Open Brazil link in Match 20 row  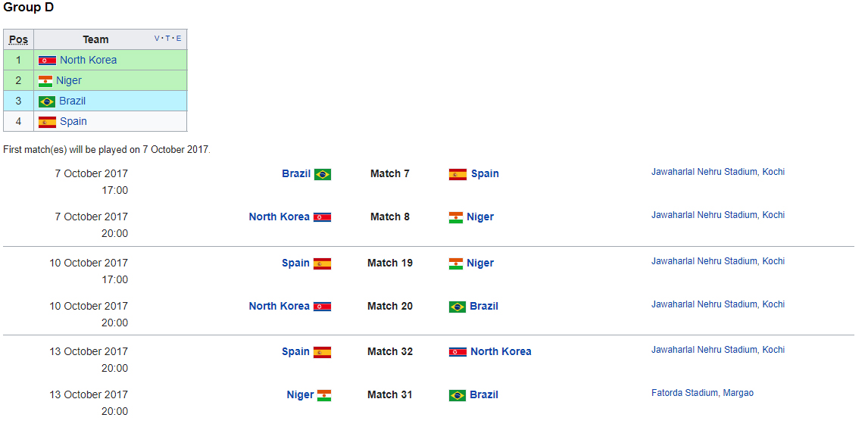pyautogui.click(x=484, y=306)
